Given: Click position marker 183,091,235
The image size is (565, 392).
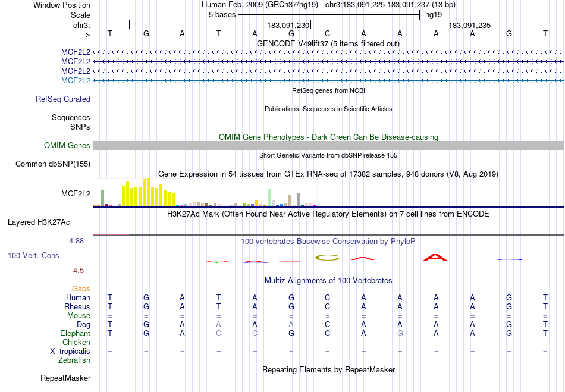Looking at the screenshot, I should tap(469, 25).
